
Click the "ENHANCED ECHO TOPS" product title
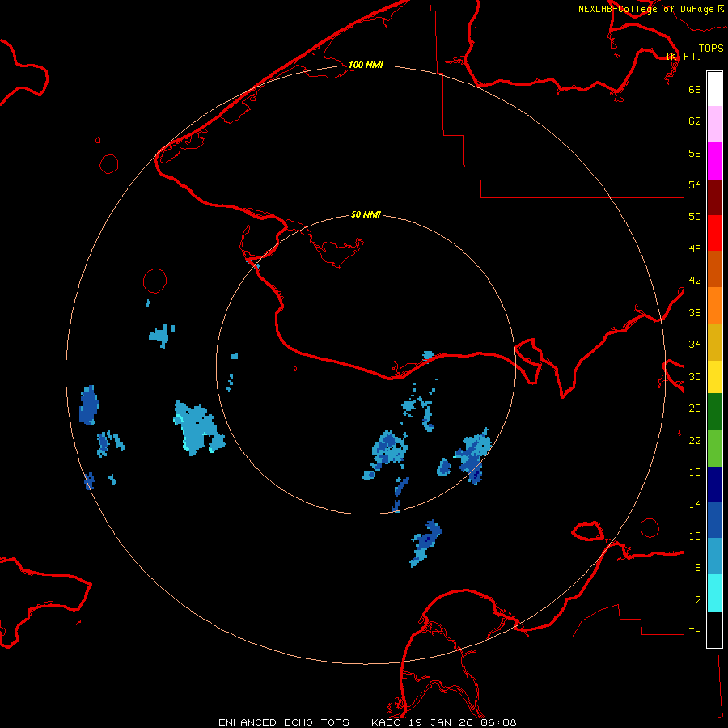coord(284,722)
